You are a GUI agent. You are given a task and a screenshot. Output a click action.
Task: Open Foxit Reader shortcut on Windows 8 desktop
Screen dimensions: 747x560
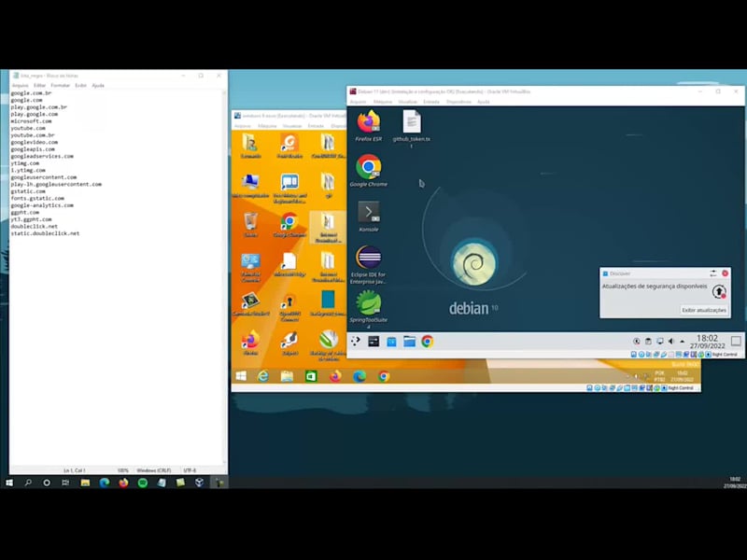(289, 146)
